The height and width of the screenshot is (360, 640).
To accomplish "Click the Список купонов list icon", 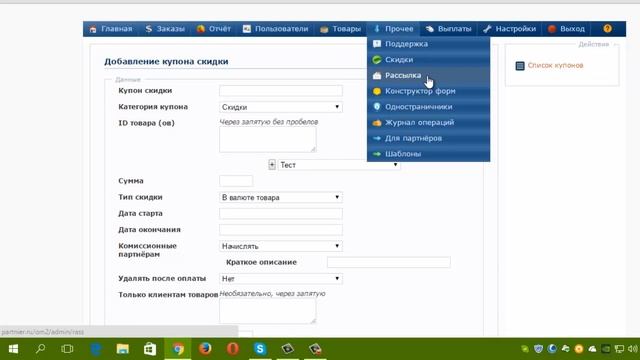I will pos(520,66).
